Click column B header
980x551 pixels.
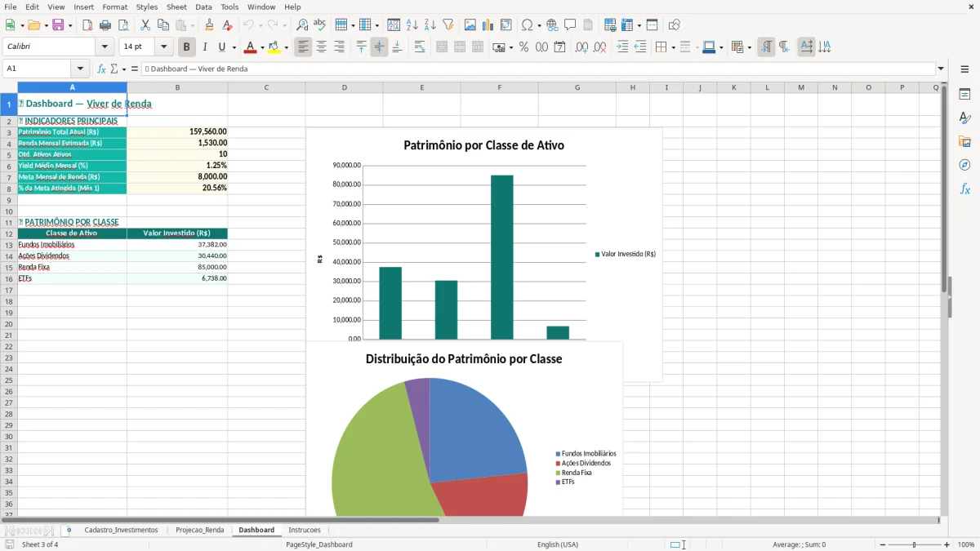[177, 87]
